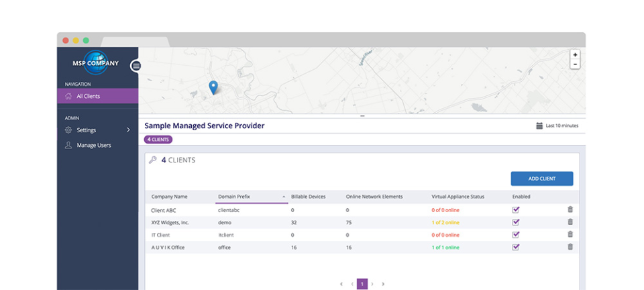Go to Manage Users

coord(93,145)
